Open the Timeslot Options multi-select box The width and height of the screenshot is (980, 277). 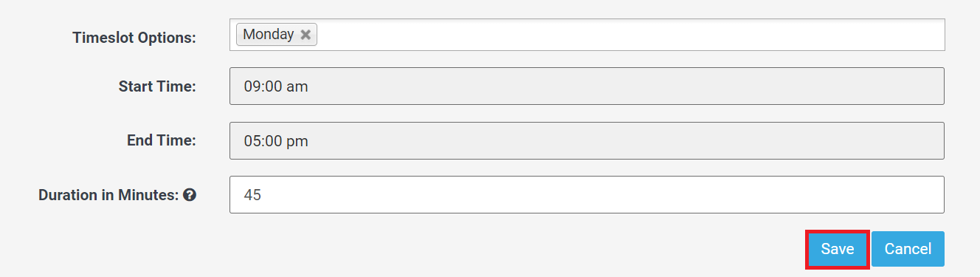[587, 35]
